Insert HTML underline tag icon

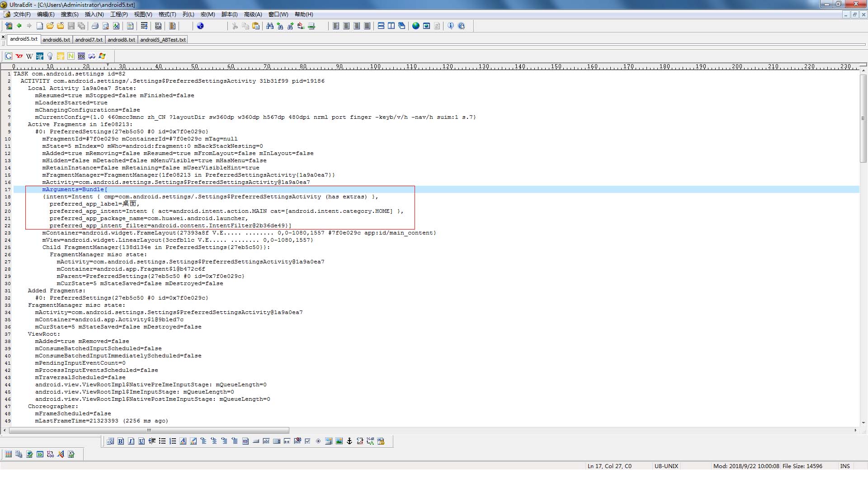pyautogui.click(x=142, y=441)
